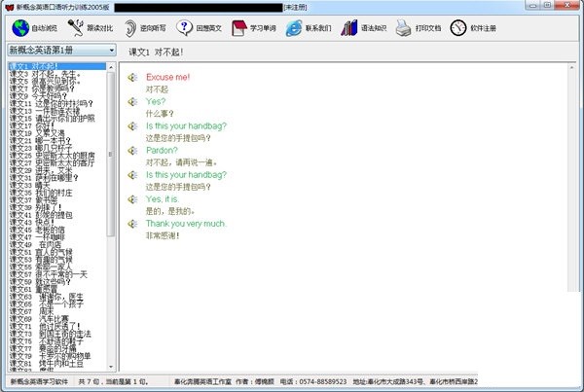Play audio for 'Thank you very much.'

(x=132, y=224)
